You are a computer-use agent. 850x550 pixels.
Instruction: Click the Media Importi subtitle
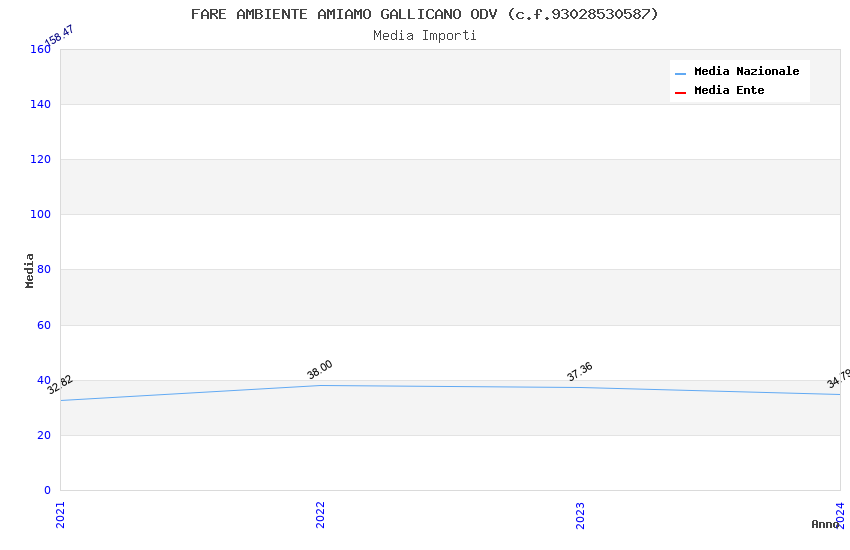pyautogui.click(x=424, y=36)
